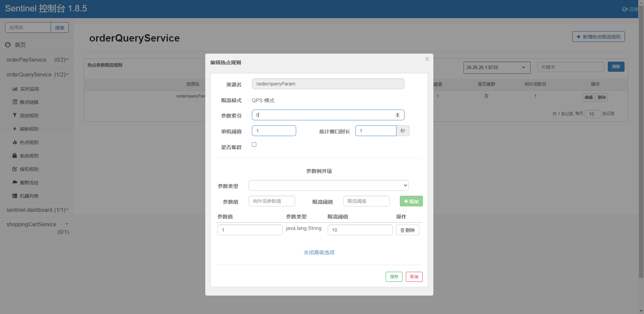Click 关闭高级选项 link
The width and height of the screenshot is (644, 314).
click(319, 252)
